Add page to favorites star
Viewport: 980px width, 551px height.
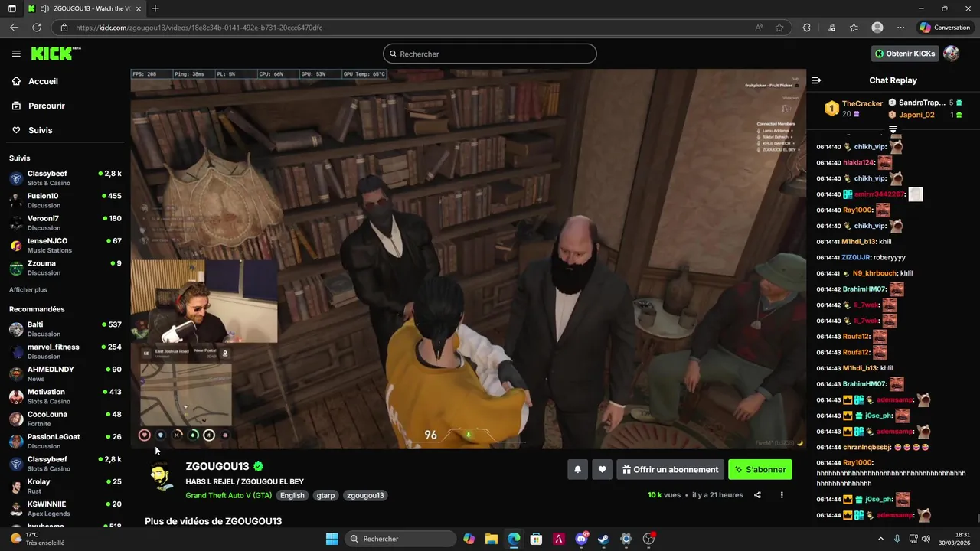pyautogui.click(x=779, y=28)
